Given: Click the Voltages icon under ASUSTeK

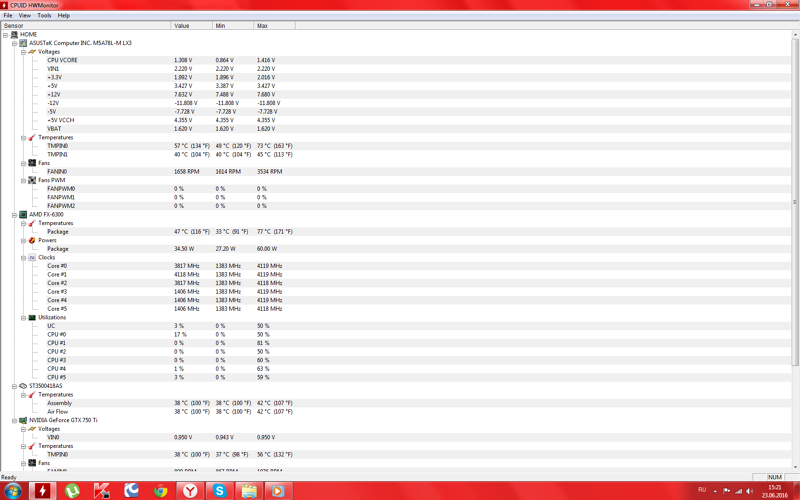Looking at the screenshot, I should 32,52.
